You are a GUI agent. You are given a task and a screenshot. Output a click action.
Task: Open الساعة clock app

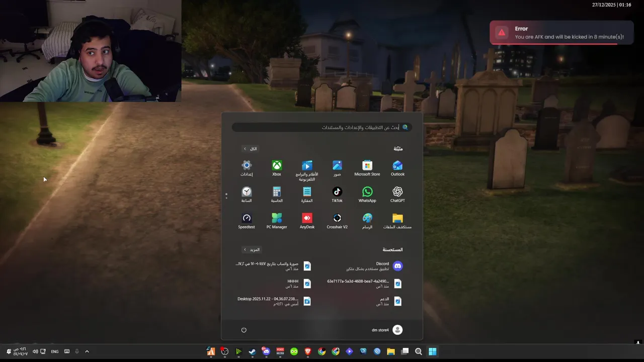(247, 195)
